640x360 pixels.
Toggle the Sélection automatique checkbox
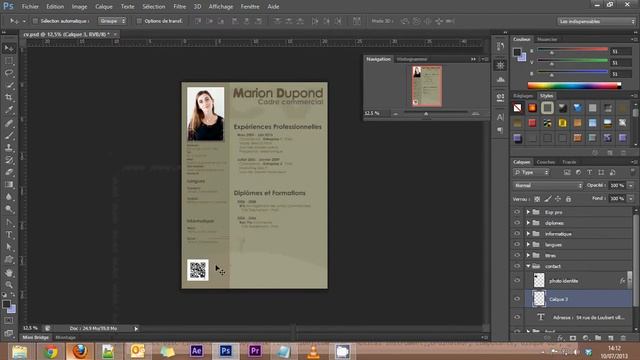pos(35,21)
